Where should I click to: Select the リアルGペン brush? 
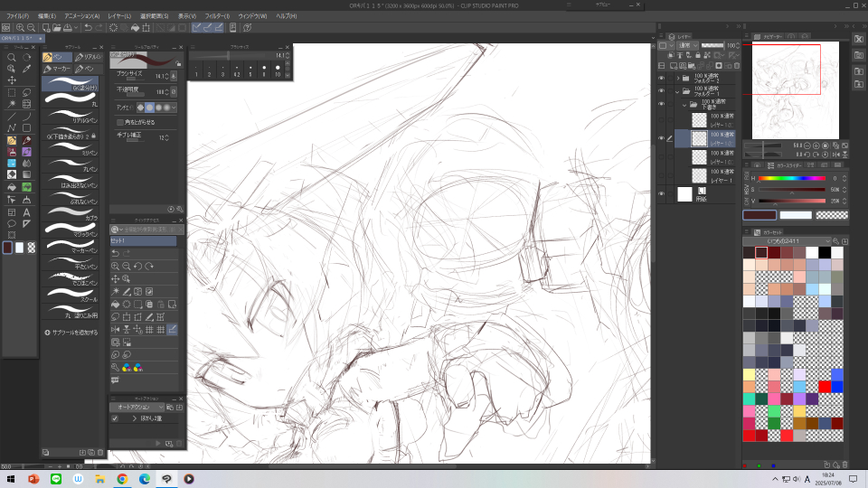tap(71, 117)
